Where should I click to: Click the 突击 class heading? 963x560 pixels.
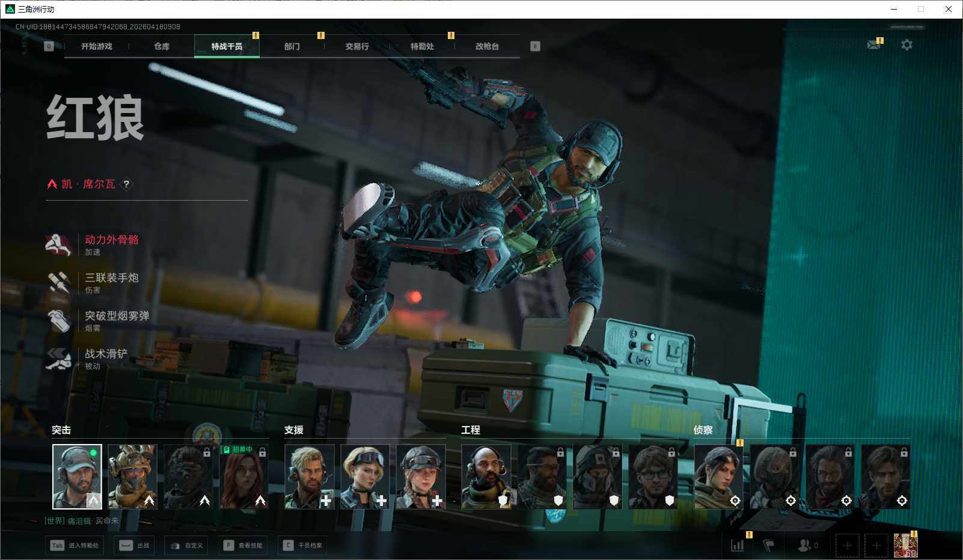click(x=61, y=430)
